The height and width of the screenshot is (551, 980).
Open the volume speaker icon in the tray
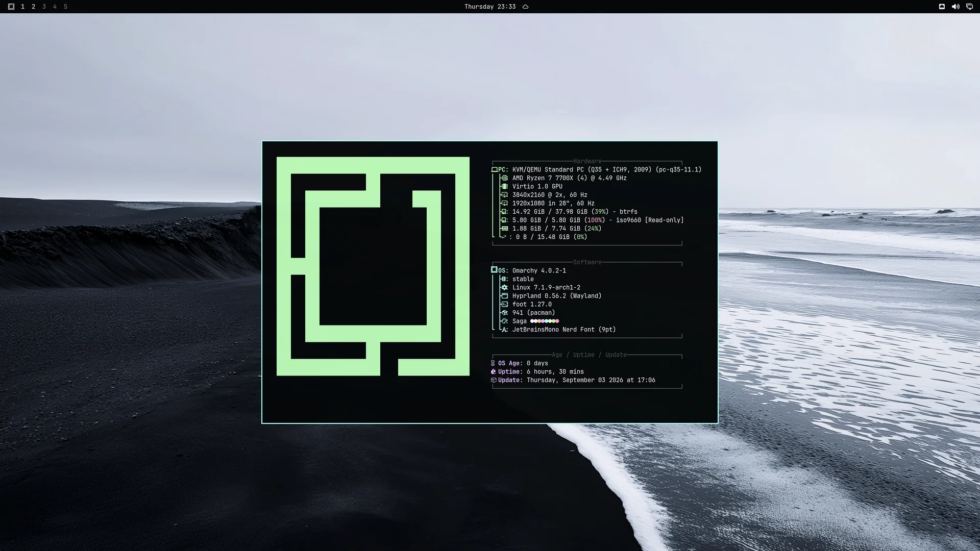point(955,7)
